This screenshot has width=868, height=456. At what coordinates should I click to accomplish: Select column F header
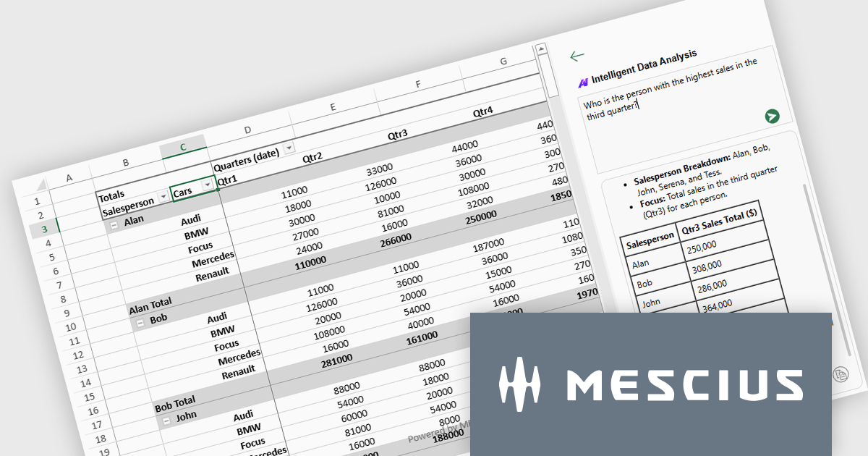point(418,85)
